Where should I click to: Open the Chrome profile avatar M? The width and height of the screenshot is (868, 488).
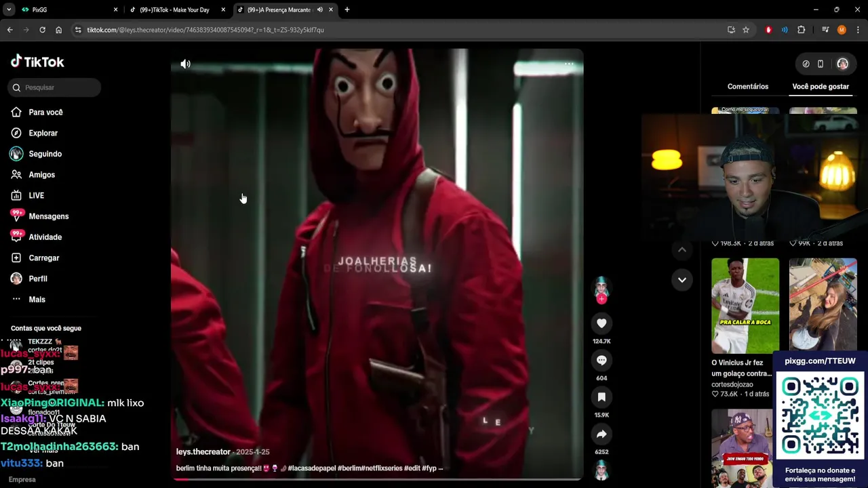pyautogui.click(x=842, y=30)
